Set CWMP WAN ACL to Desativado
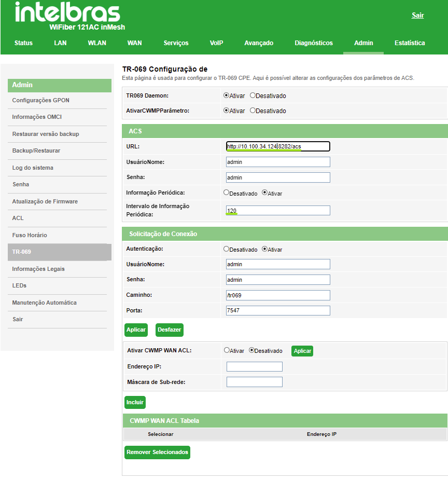This screenshot has width=448, height=480. point(251,350)
